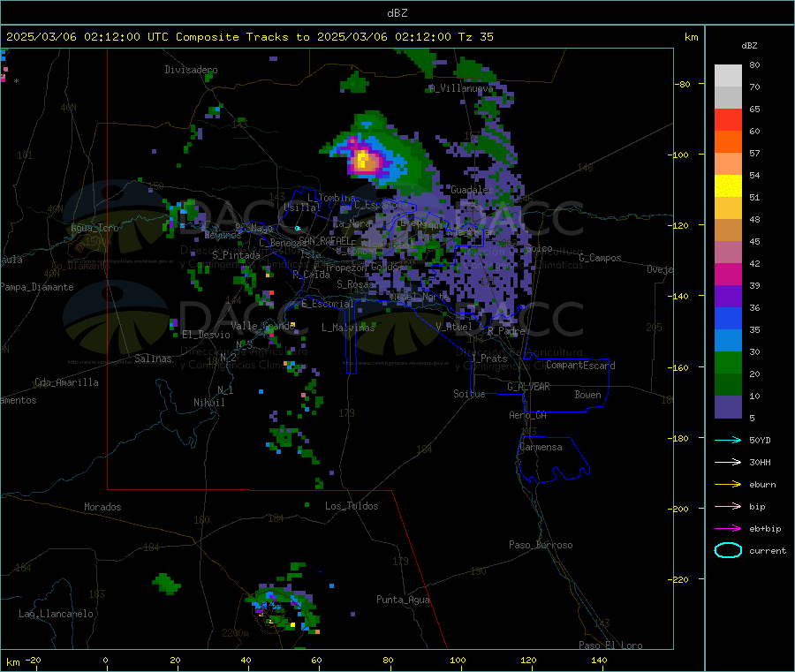The width and height of the screenshot is (795, 672).
Task: Click the CompantEscard label
Action: pyautogui.click(x=580, y=366)
